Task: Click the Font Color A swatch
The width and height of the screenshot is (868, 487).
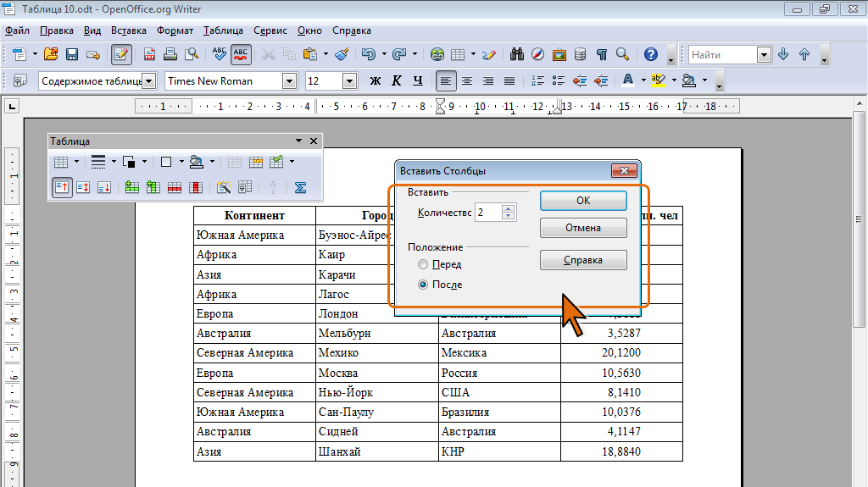Action: click(628, 80)
